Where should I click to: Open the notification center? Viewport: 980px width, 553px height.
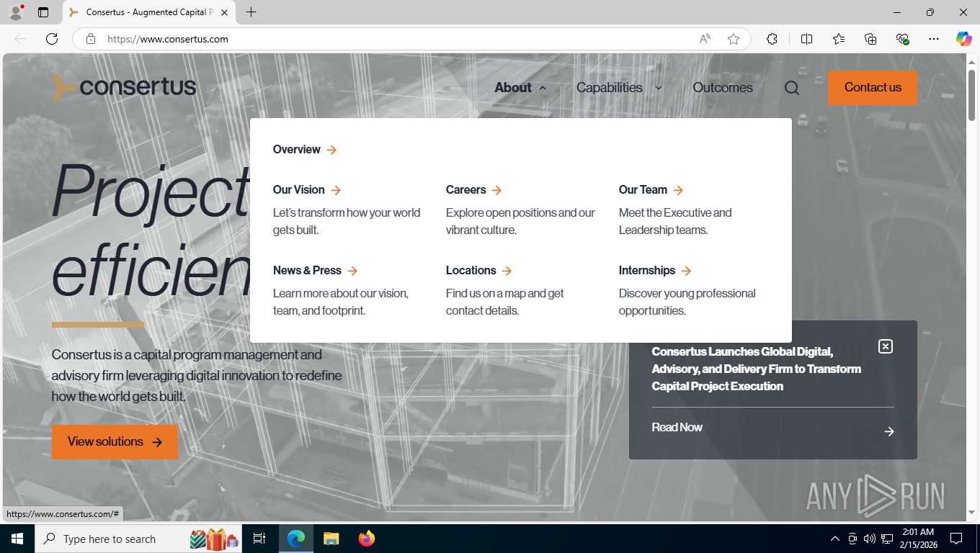(956, 539)
